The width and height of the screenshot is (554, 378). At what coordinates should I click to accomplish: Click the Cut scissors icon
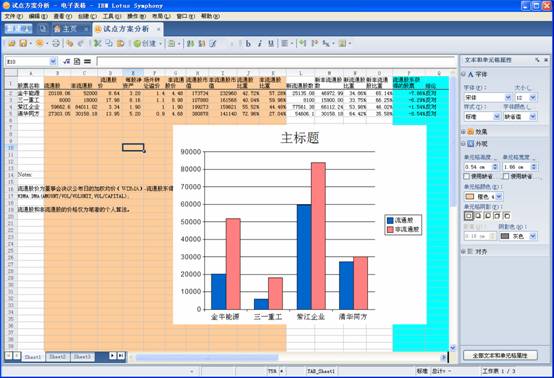pos(97,43)
